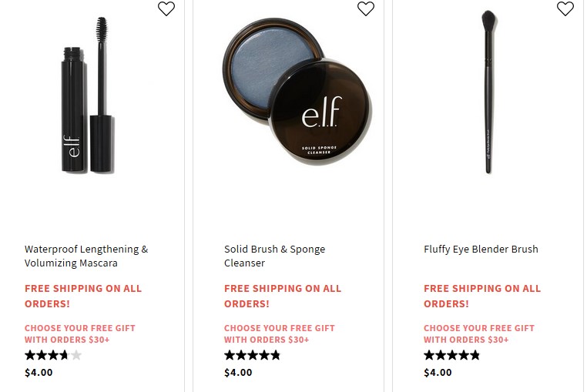This screenshot has height=392, width=587.
Task: Click free shipping promo under Sponge Cleanser
Action: [283, 296]
